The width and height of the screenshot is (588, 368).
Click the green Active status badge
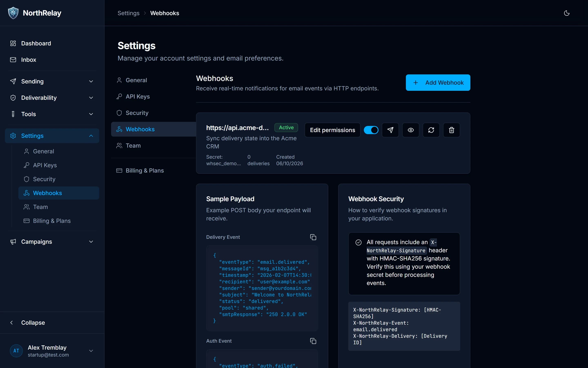pos(286,128)
